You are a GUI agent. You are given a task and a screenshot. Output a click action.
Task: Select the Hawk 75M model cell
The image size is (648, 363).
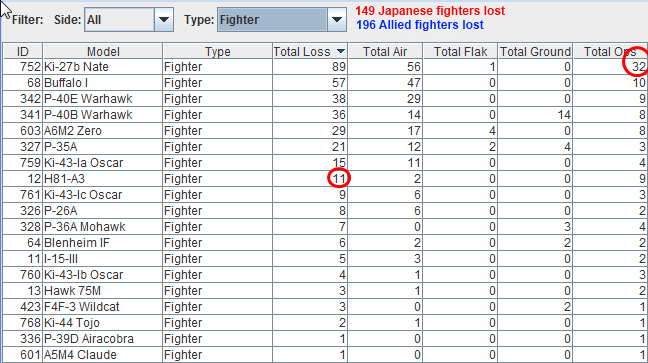103,291
